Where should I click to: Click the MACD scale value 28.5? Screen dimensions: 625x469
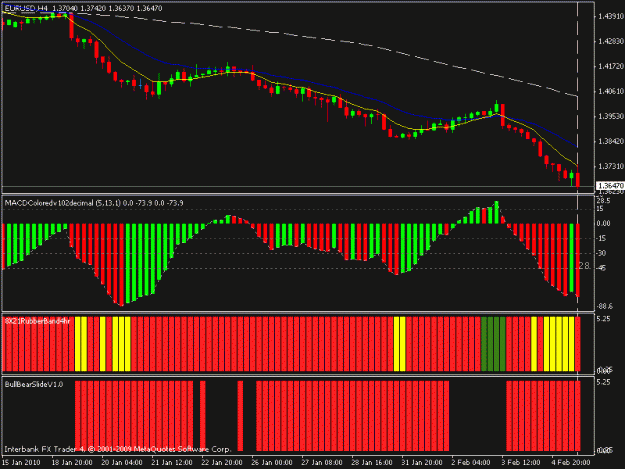[603, 200]
